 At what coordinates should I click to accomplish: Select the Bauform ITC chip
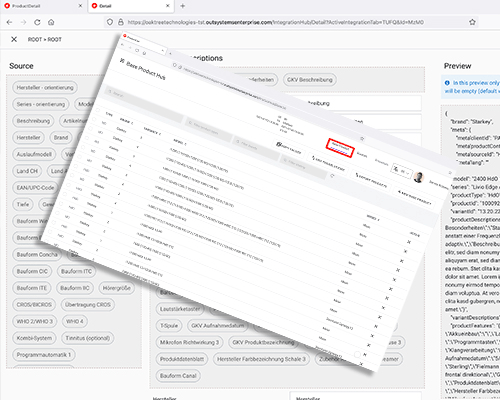click(76, 271)
